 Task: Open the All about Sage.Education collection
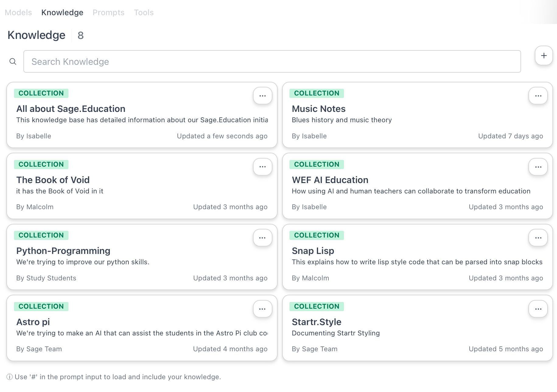tap(71, 109)
